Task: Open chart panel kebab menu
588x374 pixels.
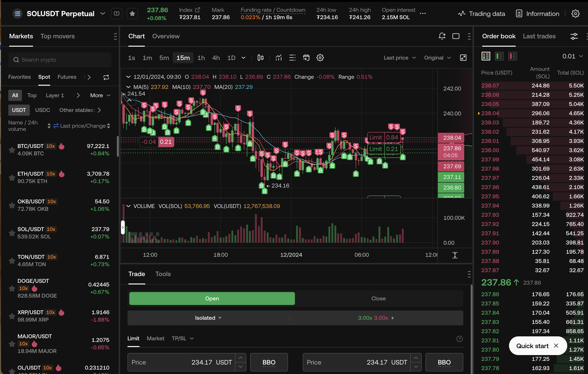Action: tap(469, 36)
